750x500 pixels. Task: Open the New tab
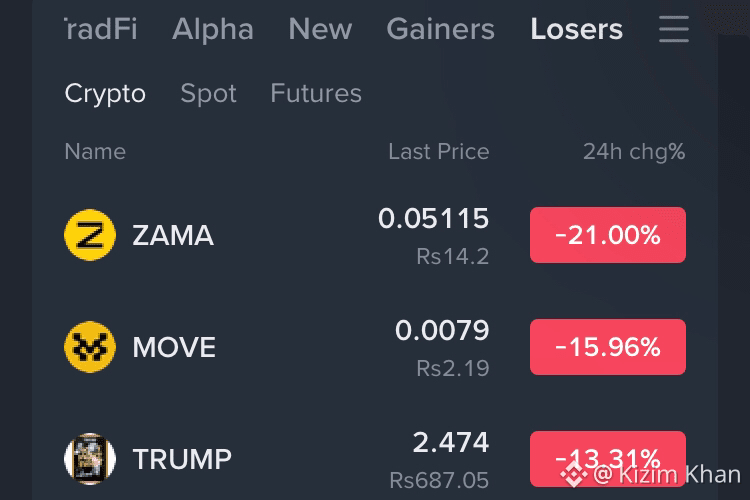click(320, 29)
